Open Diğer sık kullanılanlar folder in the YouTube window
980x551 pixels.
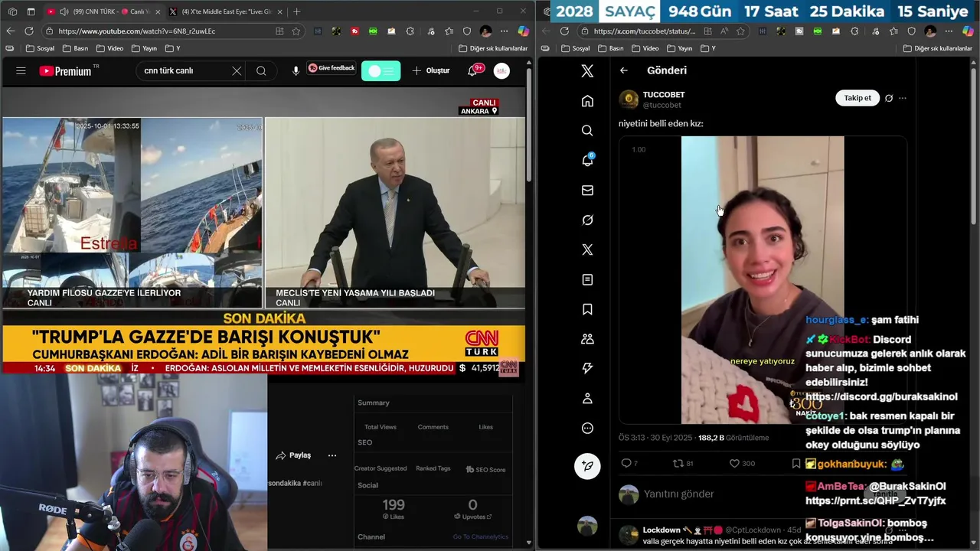point(493,48)
